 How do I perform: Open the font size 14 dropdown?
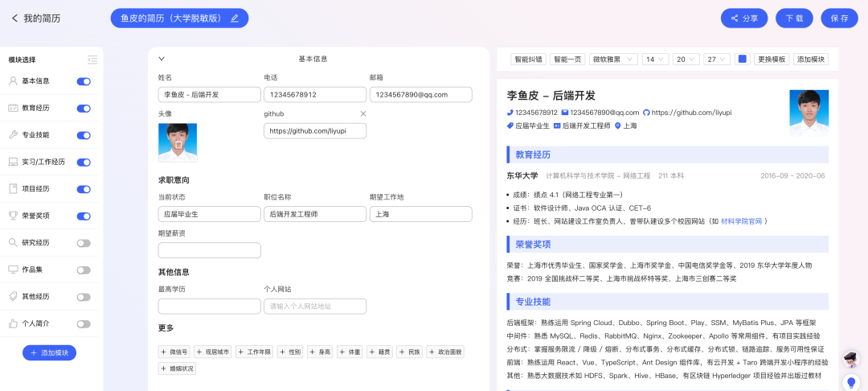tap(656, 60)
